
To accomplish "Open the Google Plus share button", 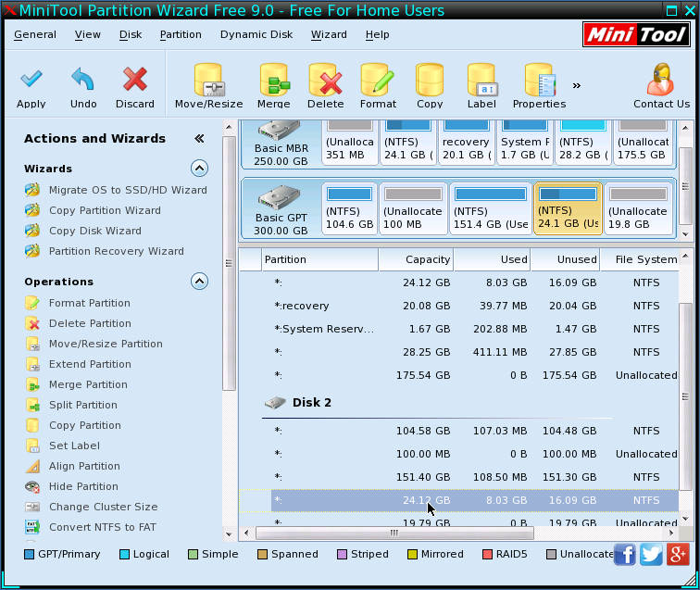I will pos(678,555).
